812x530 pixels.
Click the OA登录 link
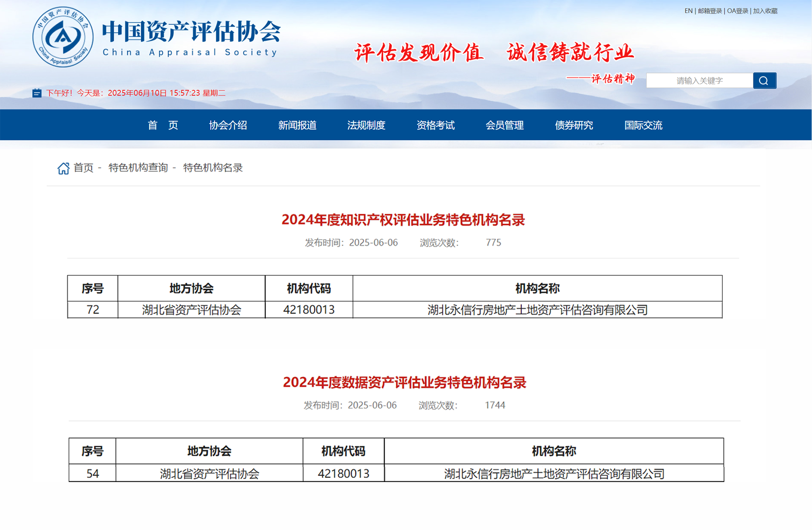point(737,11)
